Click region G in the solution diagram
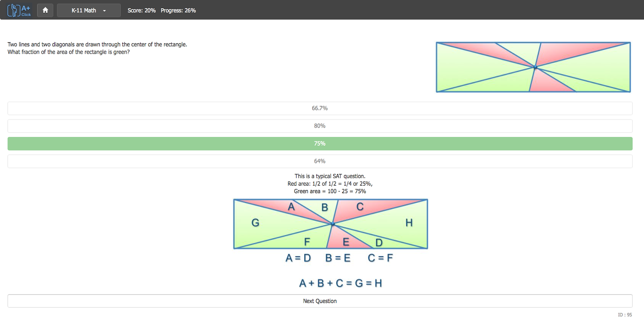The height and width of the screenshot is (322, 644). tap(255, 223)
